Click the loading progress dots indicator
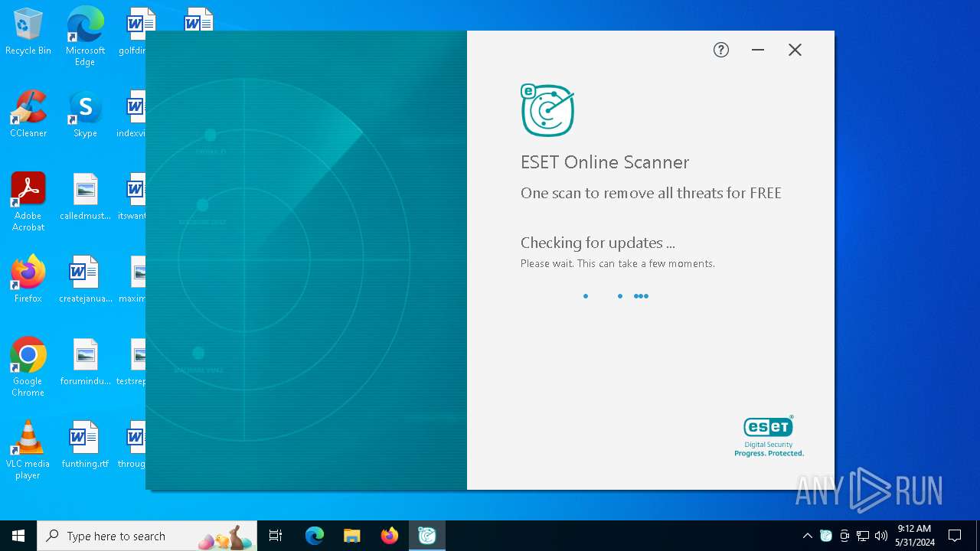Viewport: 980px width, 551px height. (x=616, y=296)
